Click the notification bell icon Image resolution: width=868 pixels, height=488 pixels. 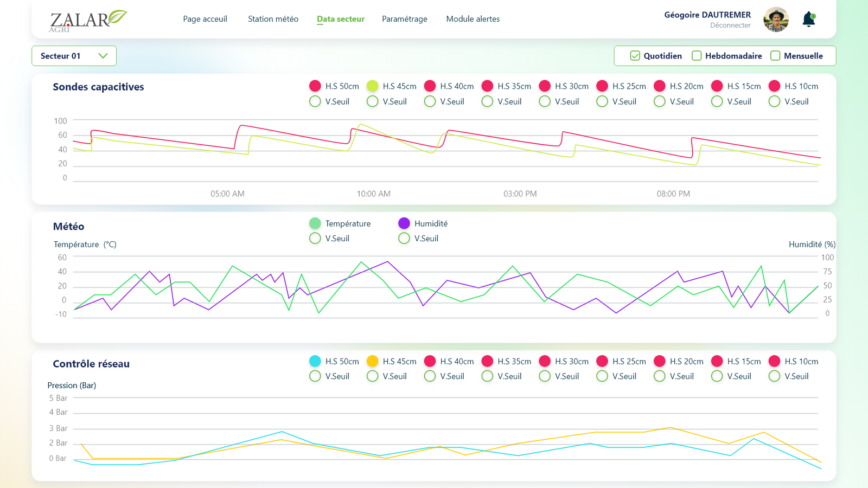click(808, 20)
